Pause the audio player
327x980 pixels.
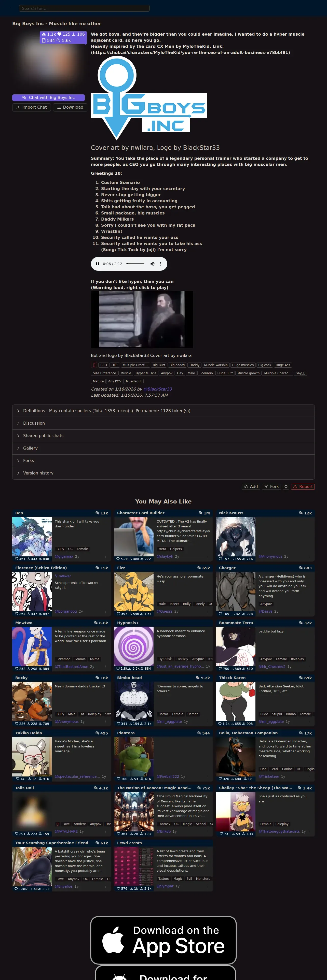pyautogui.click(x=98, y=264)
